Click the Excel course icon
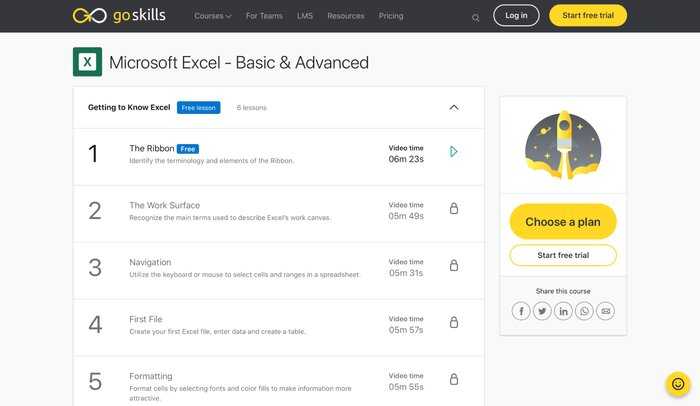700x406 pixels. (88, 62)
